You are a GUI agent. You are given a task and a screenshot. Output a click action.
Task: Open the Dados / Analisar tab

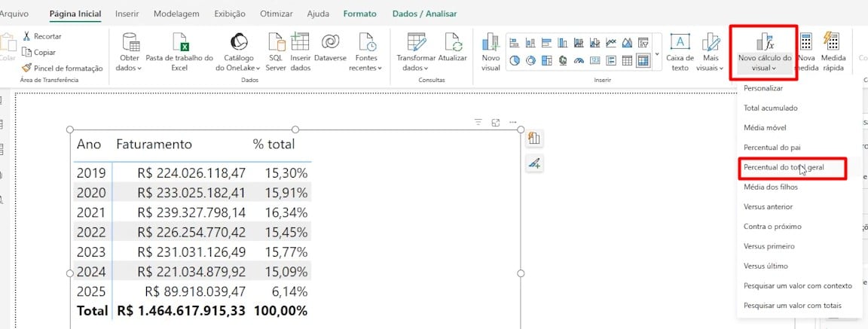[x=425, y=14]
